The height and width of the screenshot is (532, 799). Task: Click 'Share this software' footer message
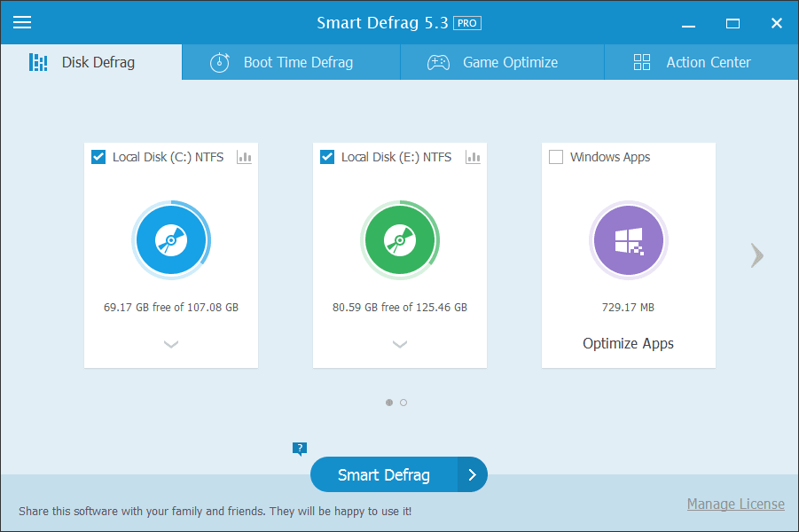215,511
